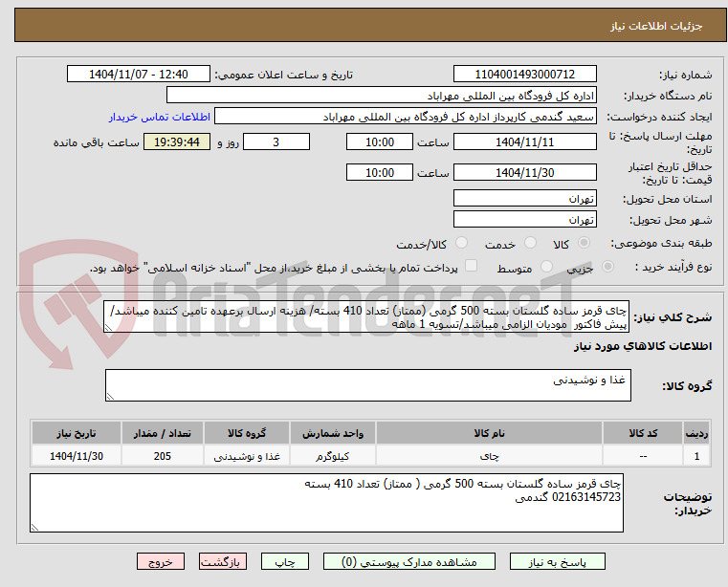728x587 pixels.
Task: Click the بازگشت back button
Action: point(222,561)
